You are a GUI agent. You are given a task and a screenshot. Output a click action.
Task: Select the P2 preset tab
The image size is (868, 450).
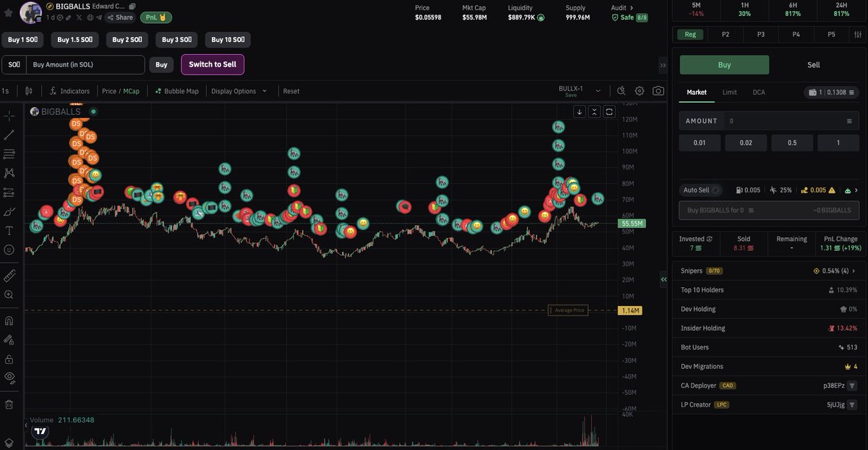[x=726, y=34]
